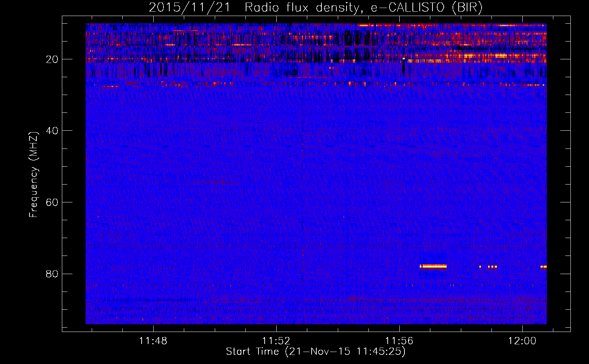Click the 80 MHz frequency tick label

52,274
